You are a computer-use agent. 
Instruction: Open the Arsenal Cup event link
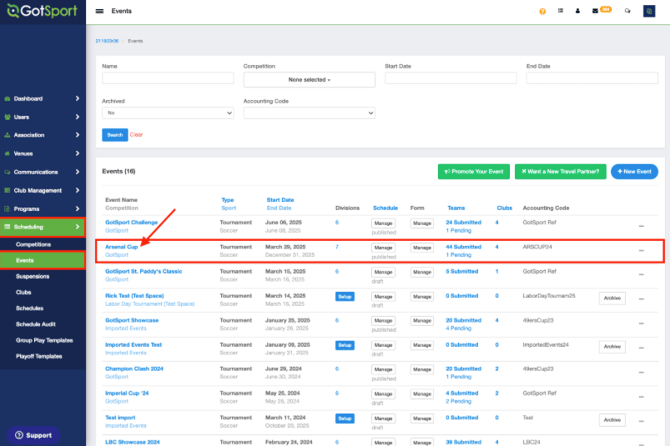(122, 247)
